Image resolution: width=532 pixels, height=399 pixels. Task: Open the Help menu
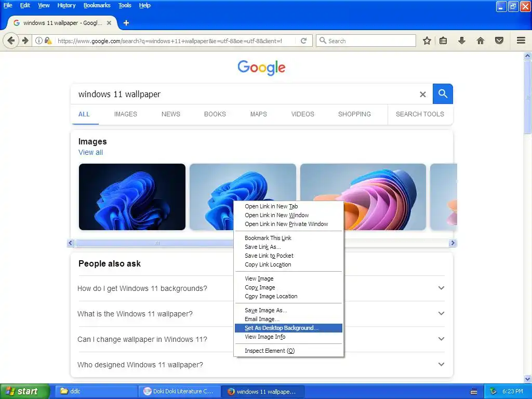(145, 5)
